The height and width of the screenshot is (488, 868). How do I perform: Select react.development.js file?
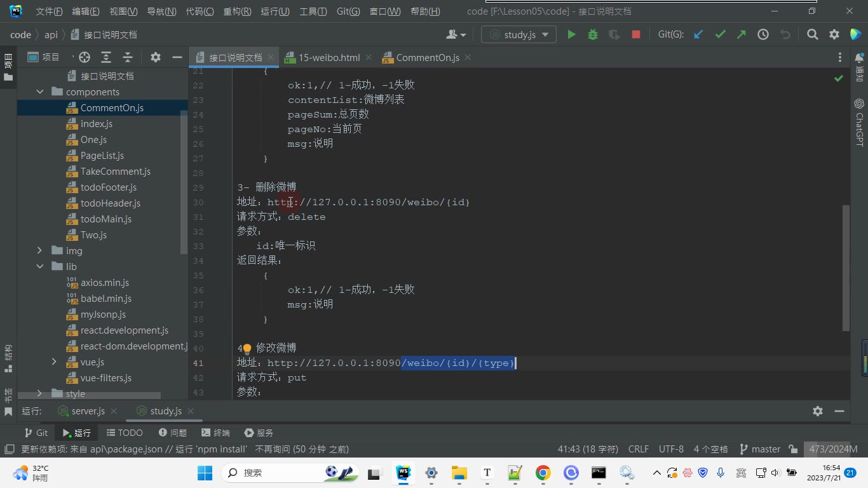[x=124, y=330]
